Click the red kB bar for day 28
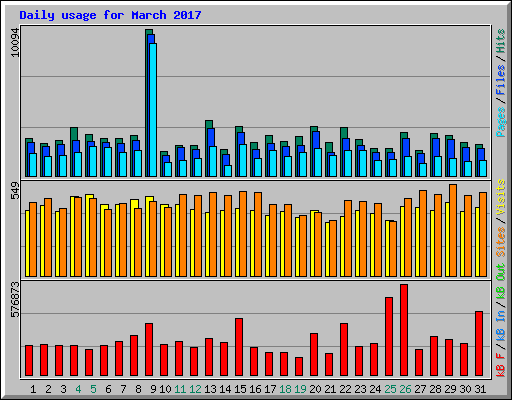The width and height of the screenshot is (512, 400). (x=434, y=356)
